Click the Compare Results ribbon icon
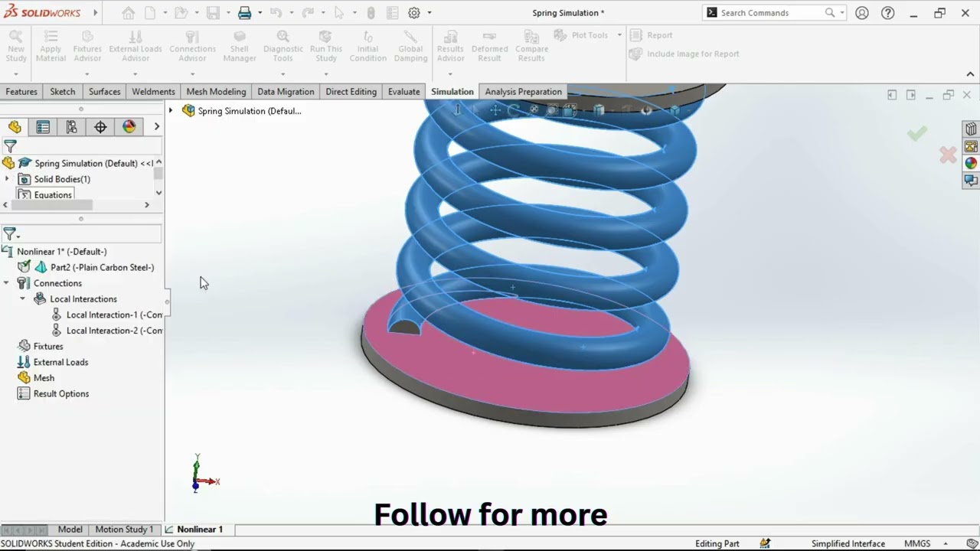 (531, 47)
